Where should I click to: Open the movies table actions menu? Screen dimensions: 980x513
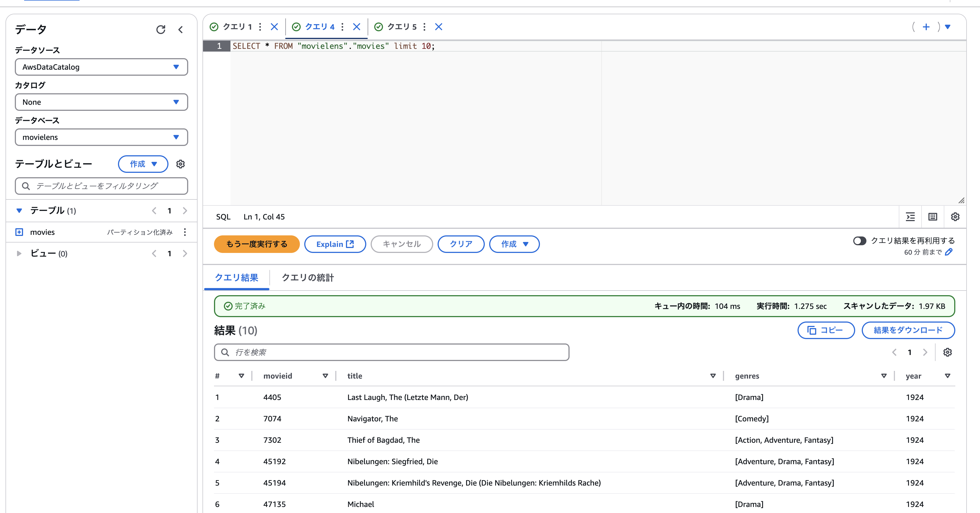(x=185, y=232)
